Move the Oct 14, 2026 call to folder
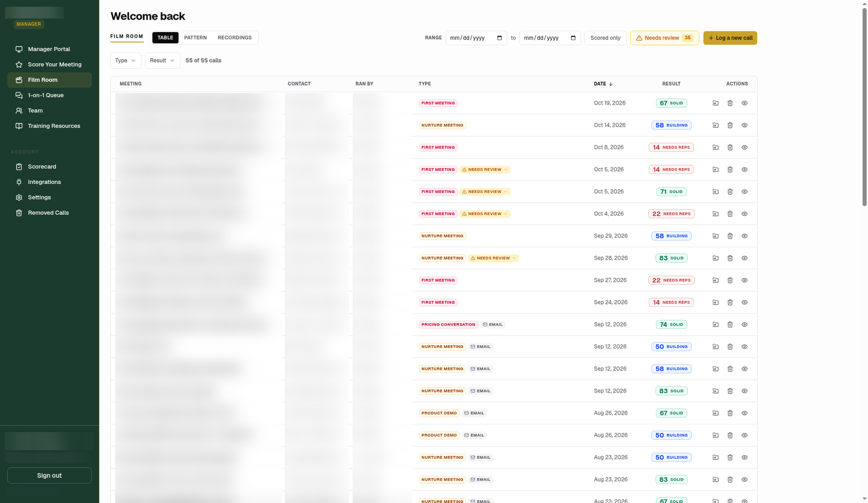868x503 pixels. [x=716, y=125]
